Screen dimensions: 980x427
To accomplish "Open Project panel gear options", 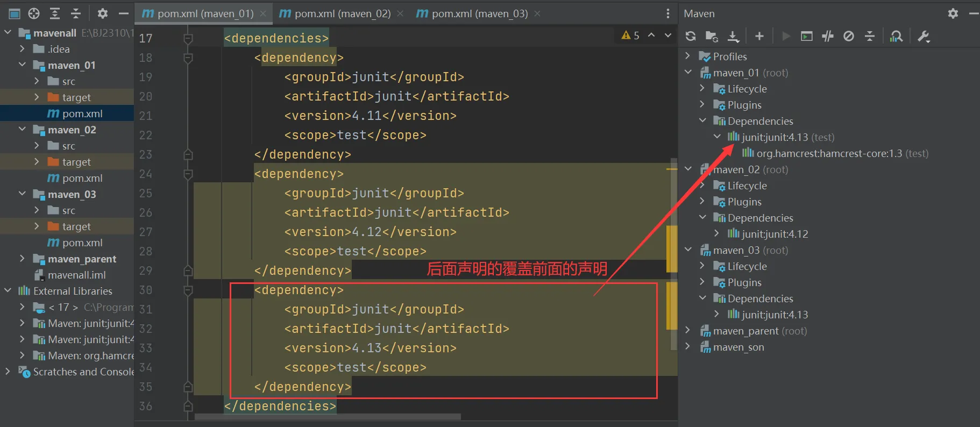I will 103,13.
